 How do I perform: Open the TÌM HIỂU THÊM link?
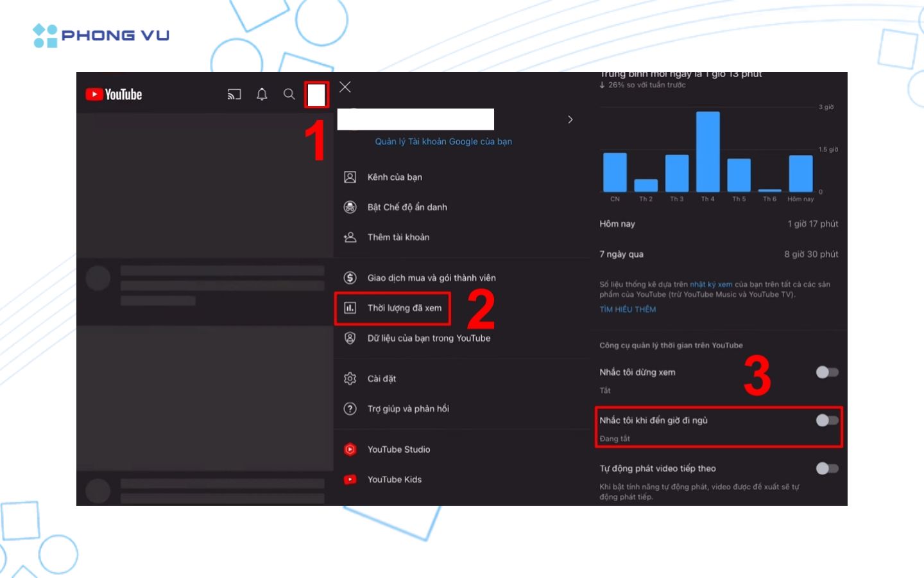(x=628, y=310)
